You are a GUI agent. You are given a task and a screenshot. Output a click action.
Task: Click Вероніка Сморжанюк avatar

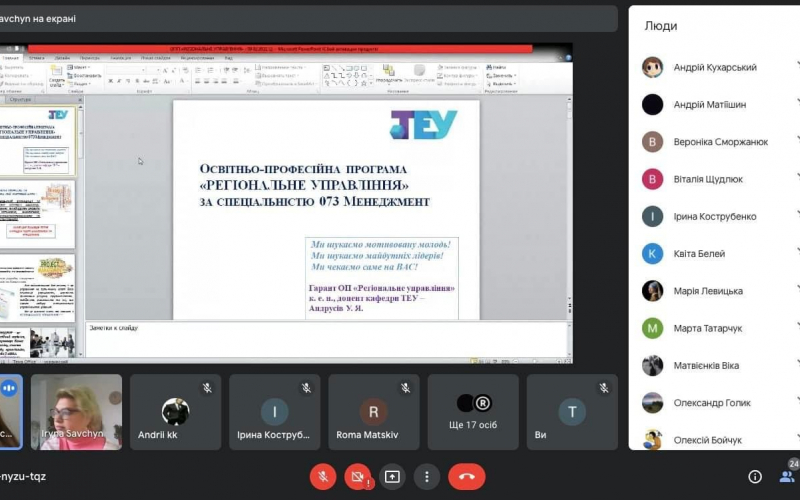[x=652, y=142]
